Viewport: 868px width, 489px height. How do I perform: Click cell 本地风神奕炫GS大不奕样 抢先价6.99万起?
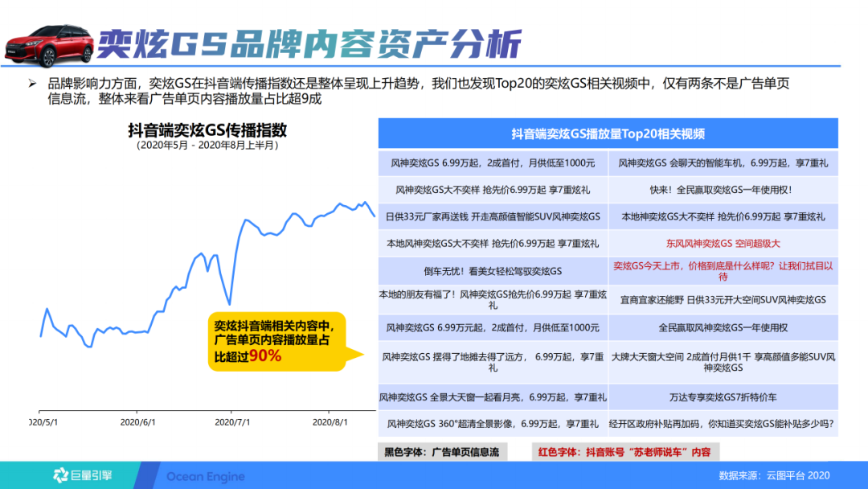tap(493, 243)
